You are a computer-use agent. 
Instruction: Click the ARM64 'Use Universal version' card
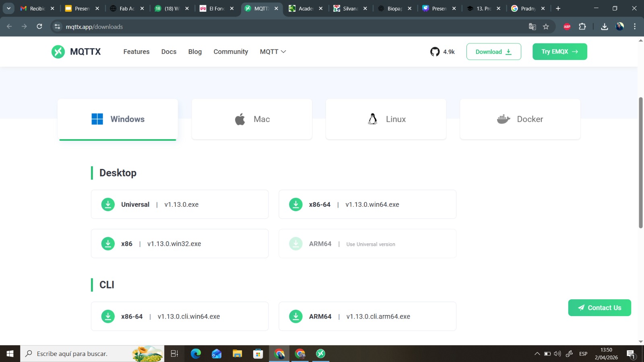click(x=367, y=244)
